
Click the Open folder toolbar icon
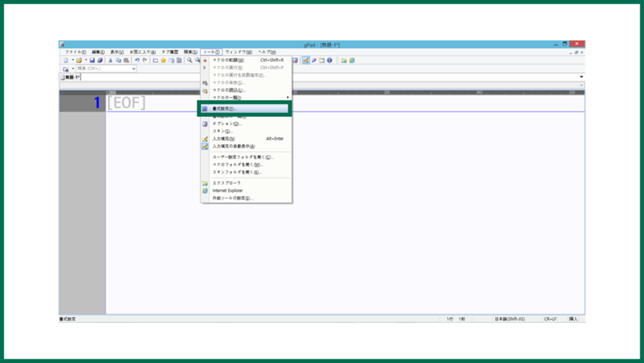pyautogui.click(x=79, y=60)
